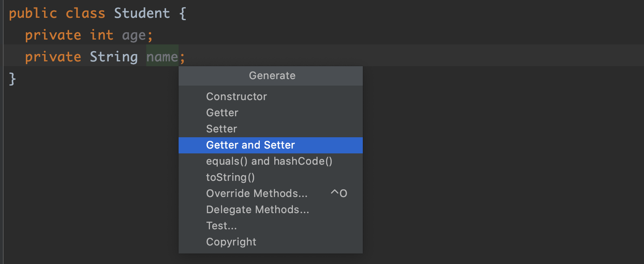Select Constructor from the Generate menu
Screen dimensions: 644x264
tap(270, 97)
